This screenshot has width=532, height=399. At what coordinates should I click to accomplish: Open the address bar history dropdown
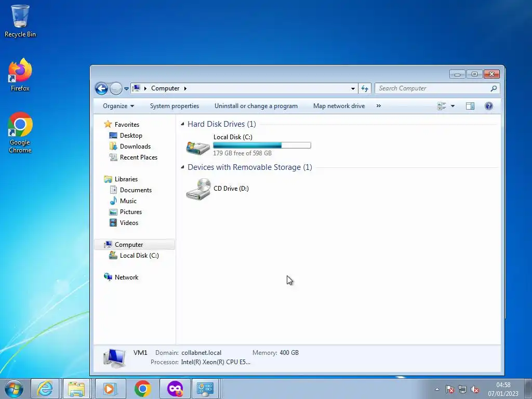pos(353,88)
